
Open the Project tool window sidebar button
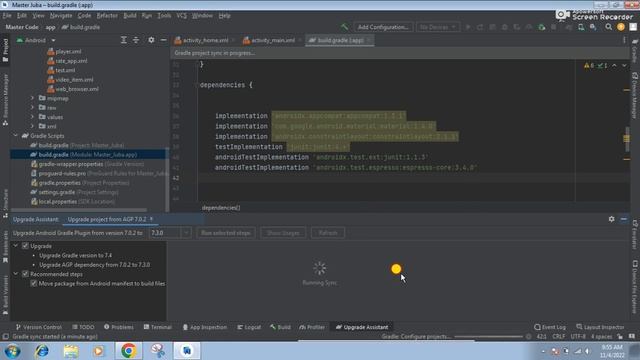coord(5,50)
